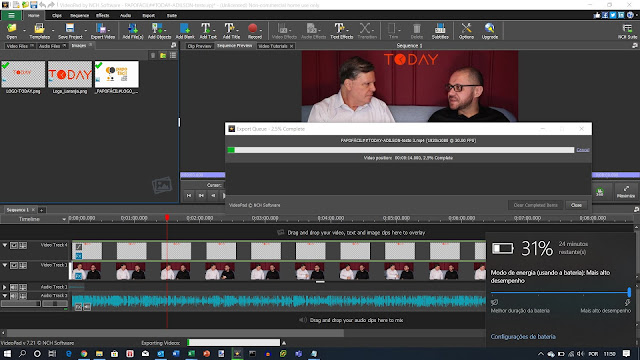Image resolution: width=640 pixels, height=360 pixels.
Task: Click the Facebook share icon
Action: [x=605, y=15]
